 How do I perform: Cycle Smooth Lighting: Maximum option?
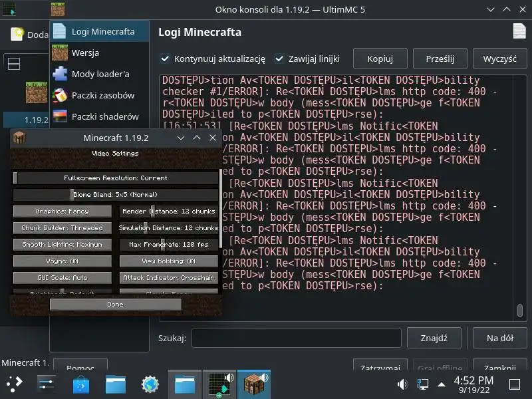click(63, 245)
